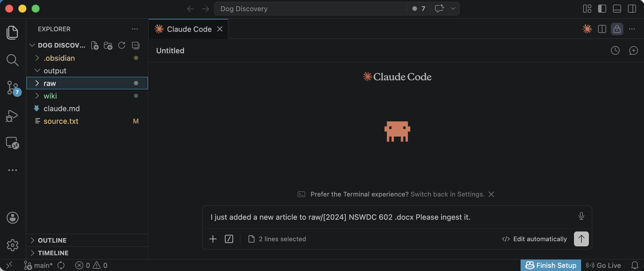
Task: Refresh the Explorer file tree
Action: click(122, 45)
